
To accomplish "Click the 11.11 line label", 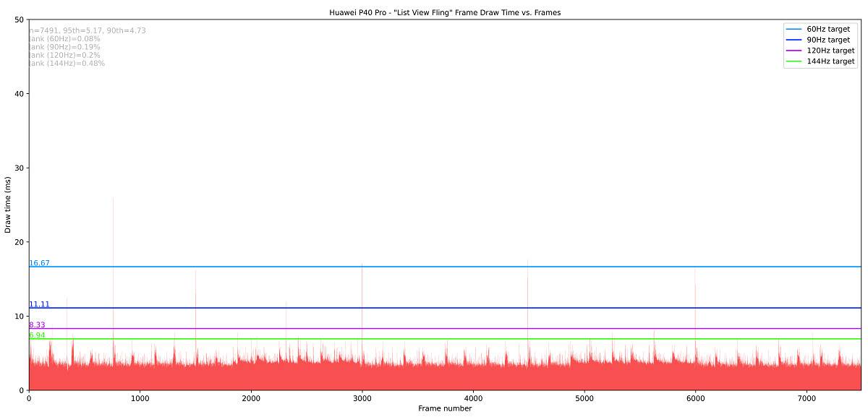I will tap(39, 304).
